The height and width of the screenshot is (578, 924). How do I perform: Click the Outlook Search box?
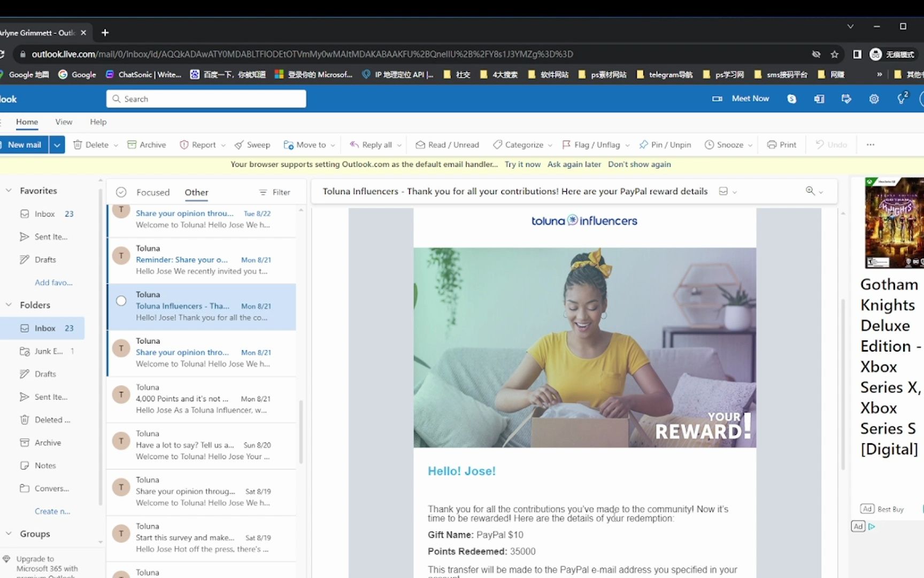206,99
